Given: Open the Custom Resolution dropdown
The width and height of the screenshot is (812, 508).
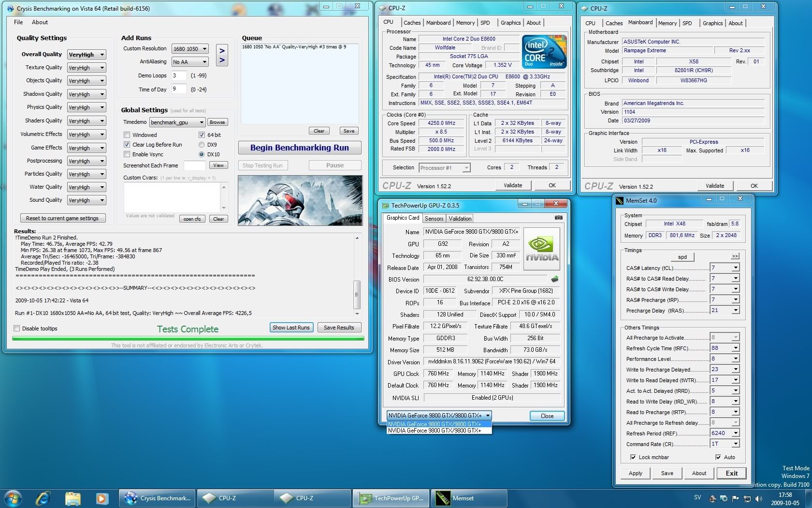Looking at the screenshot, I should click(x=190, y=49).
